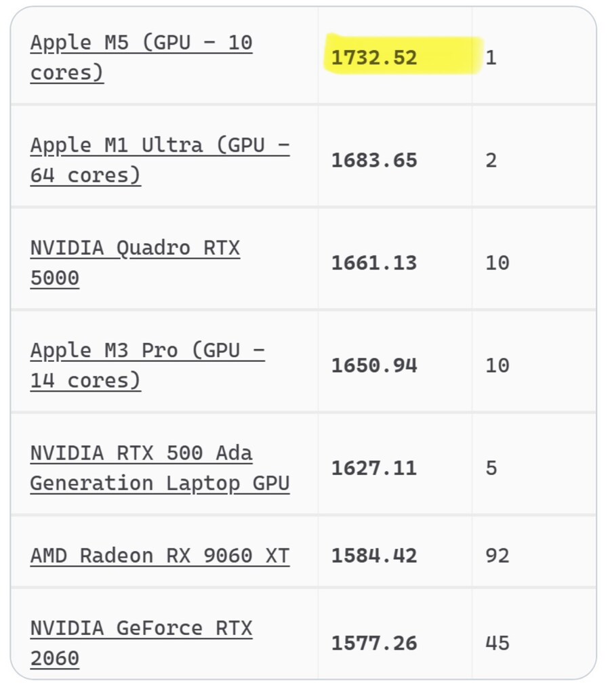The height and width of the screenshot is (700, 610).
Task: Open the Apple M1 Ultra (GPU - 64 cores) link
Action: [159, 146]
